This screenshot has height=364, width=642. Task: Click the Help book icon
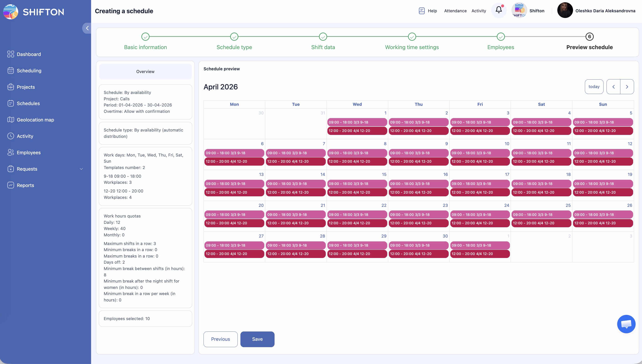tap(422, 11)
